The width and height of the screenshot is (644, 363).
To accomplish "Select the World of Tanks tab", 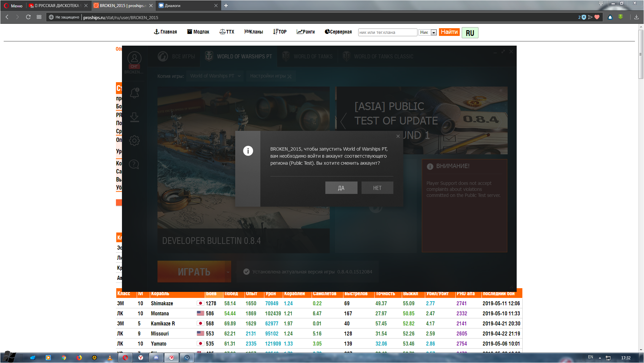I will tap(307, 56).
